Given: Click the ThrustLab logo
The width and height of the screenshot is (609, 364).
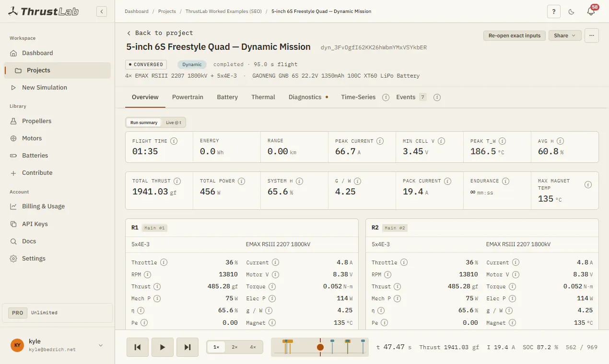Looking at the screenshot, I should coord(44,11).
